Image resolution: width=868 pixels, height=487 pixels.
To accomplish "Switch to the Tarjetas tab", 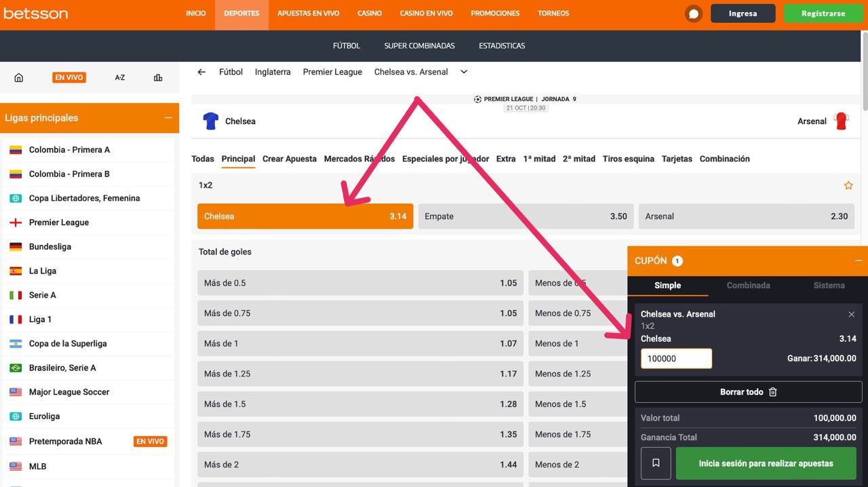I will tap(677, 159).
